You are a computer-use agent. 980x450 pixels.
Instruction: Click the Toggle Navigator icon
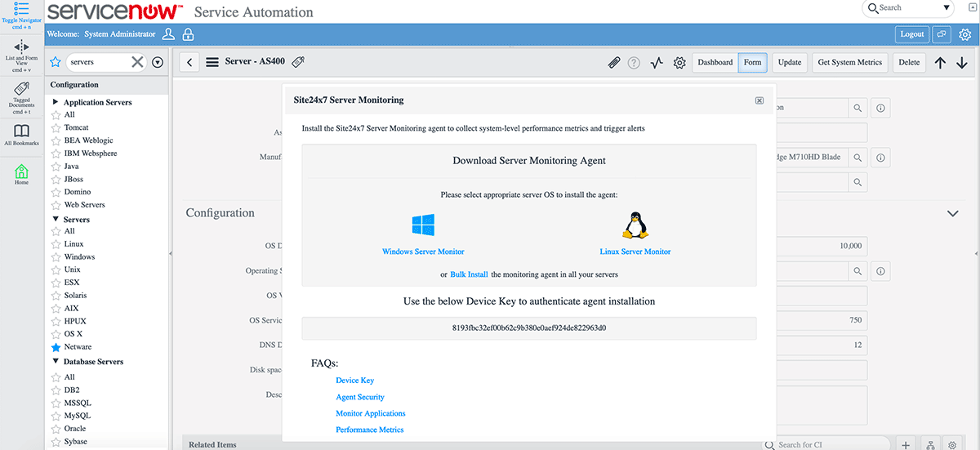(x=22, y=10)
